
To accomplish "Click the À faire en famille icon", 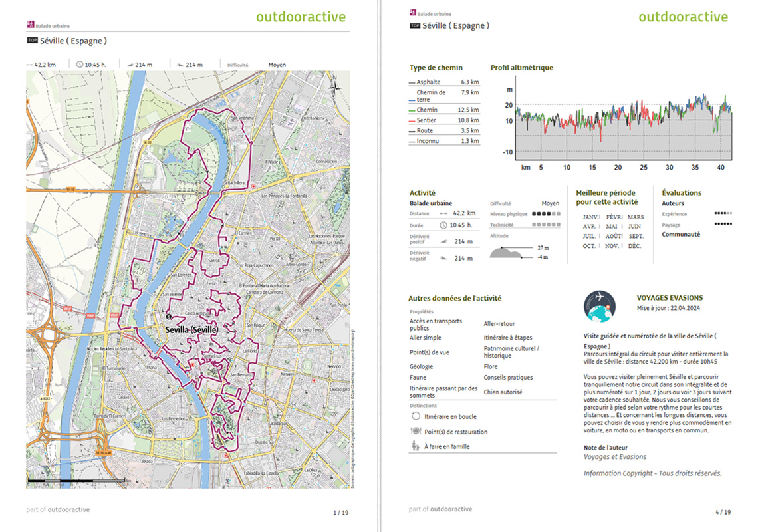I will (x=416, y=446).
